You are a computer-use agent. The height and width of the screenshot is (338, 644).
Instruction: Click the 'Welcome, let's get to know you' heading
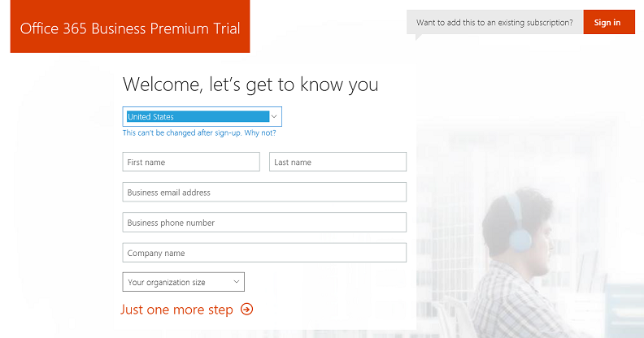click(250, 84)
